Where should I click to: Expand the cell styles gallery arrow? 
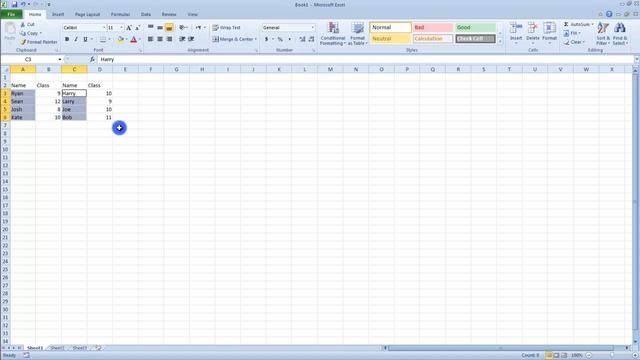pyautogui.click(x=500, y=42)
